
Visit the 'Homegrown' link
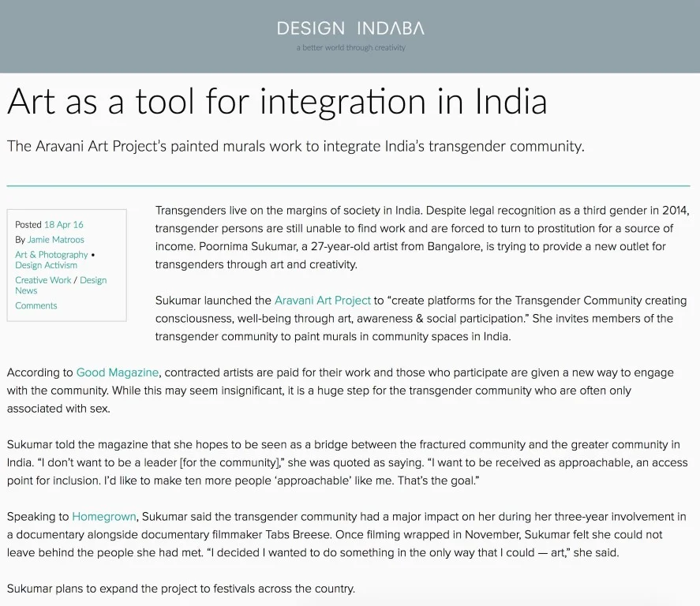pyautogui.click(x=104, y=517)
